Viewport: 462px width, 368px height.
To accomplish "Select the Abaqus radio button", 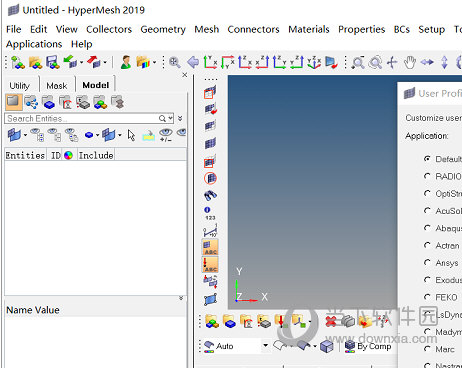I will [x=427, y=228].
